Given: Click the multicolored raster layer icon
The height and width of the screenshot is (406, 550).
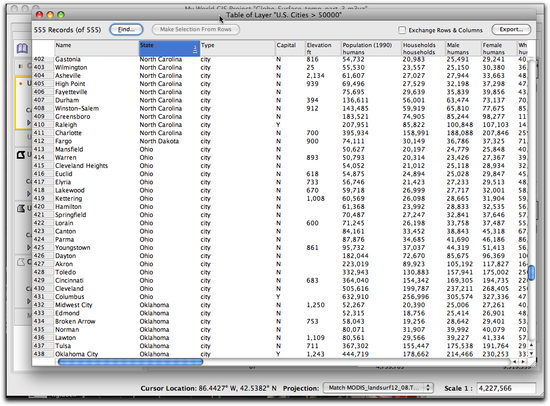Looking at the screenshot, I should [x=21, y=66].
